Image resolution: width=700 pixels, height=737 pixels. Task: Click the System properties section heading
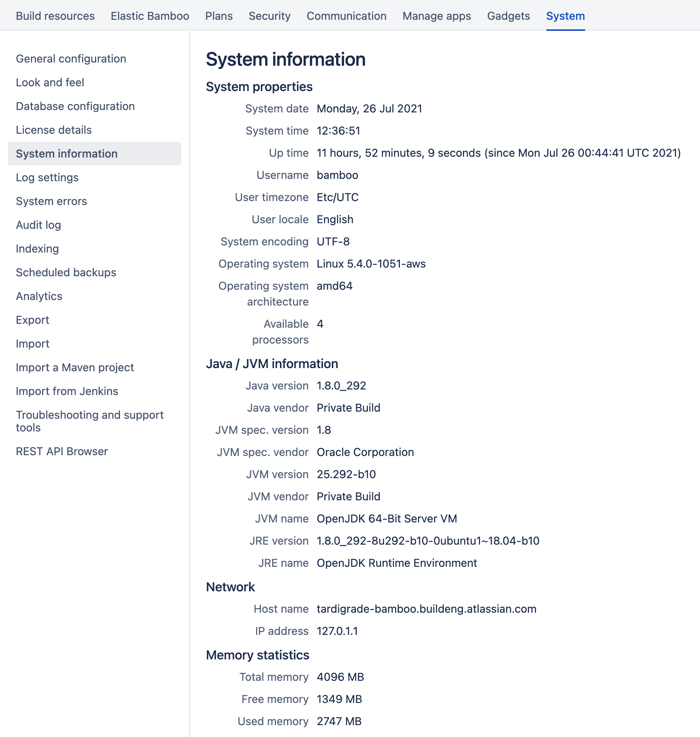(259, 87)
